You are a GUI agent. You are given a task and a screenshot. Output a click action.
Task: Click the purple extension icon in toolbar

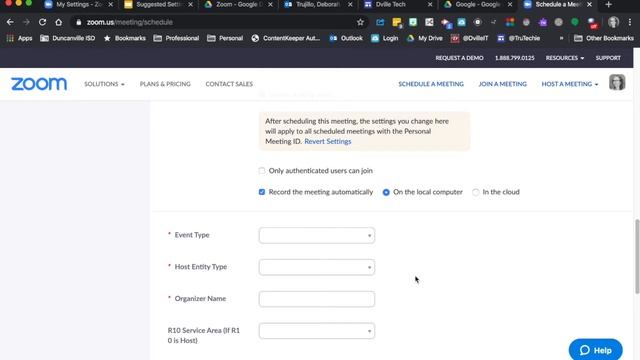(542, 22)
